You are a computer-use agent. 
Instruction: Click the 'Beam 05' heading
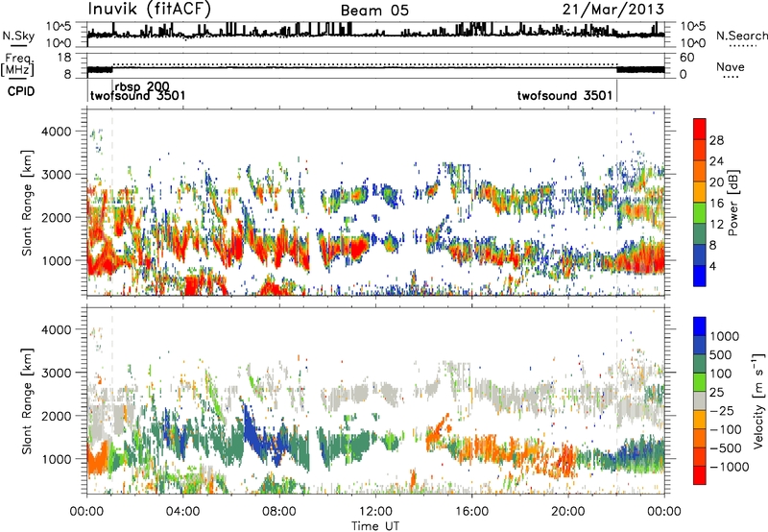point(374,11)
